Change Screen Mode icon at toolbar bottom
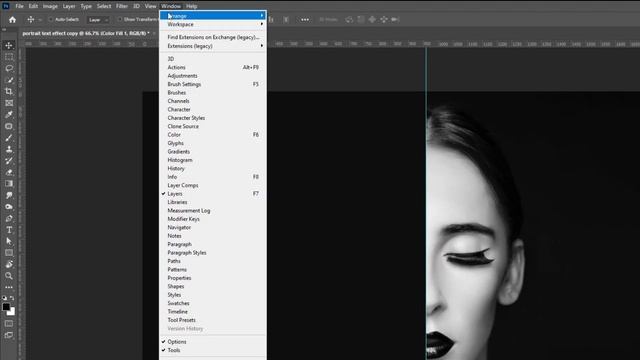 (x=9, y=335)
